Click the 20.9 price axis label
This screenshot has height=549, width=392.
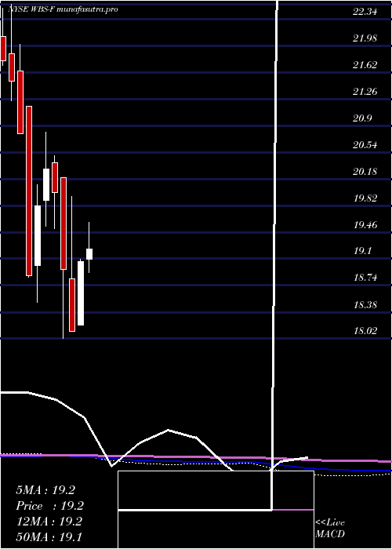tap(362, 118)
